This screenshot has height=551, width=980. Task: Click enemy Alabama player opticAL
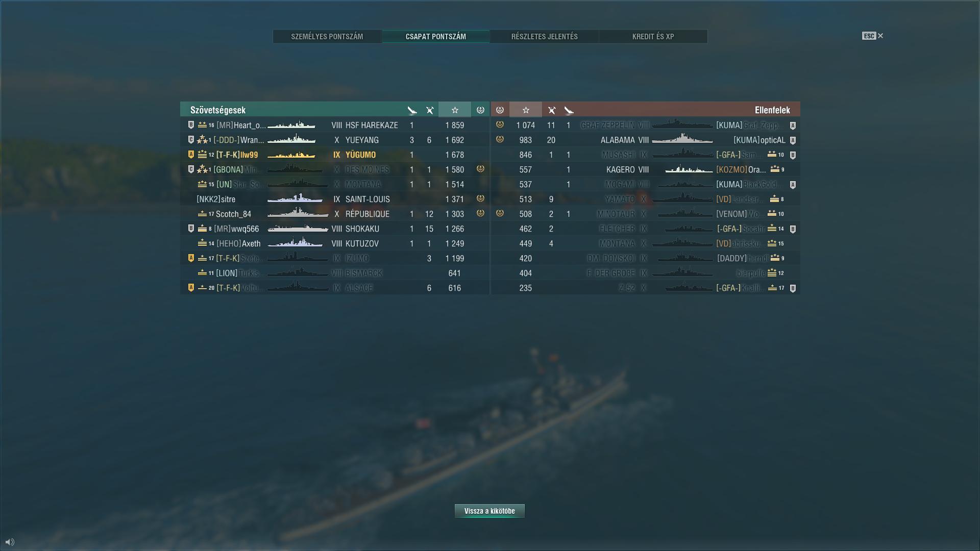(759, 140)
